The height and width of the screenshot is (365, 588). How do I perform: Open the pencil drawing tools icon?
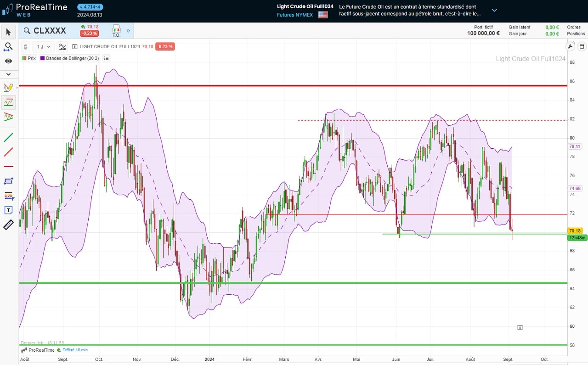(x=8, y=87)
